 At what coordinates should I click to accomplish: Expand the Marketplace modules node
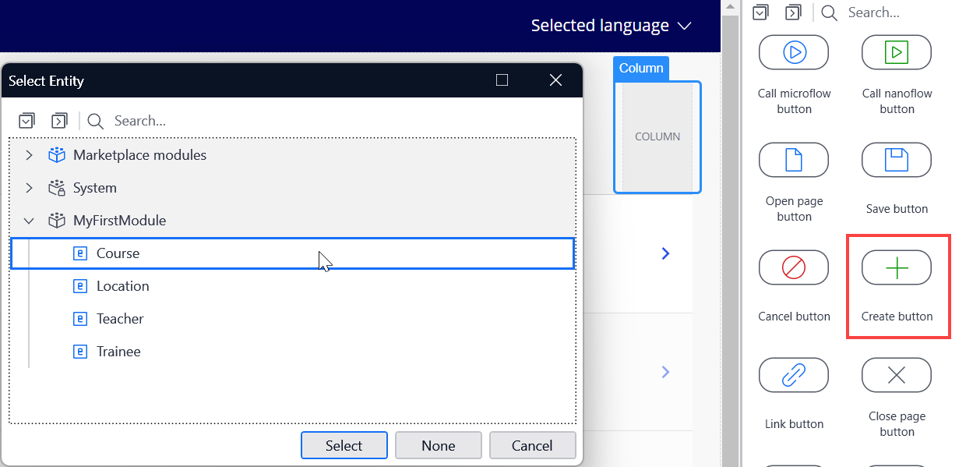(x=29, y=155)
